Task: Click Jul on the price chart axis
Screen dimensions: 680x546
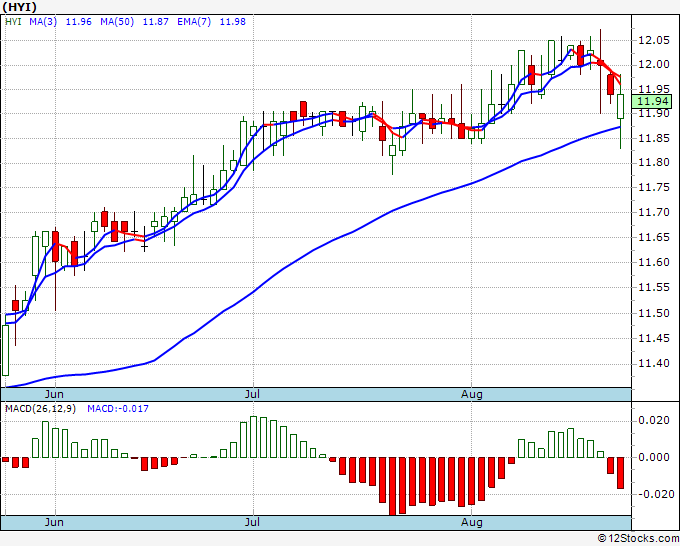Action: (252, 394)
